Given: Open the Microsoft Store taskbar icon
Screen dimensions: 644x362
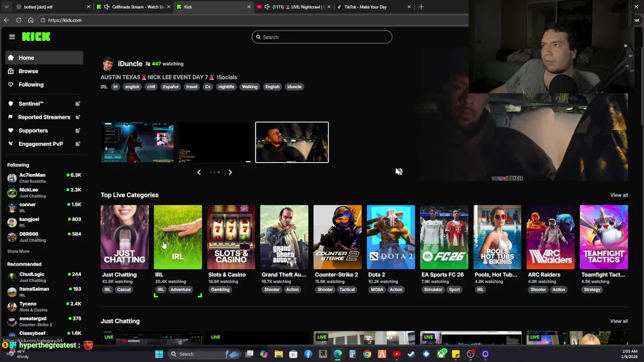Looking at the screenshot, I should 293,354.
